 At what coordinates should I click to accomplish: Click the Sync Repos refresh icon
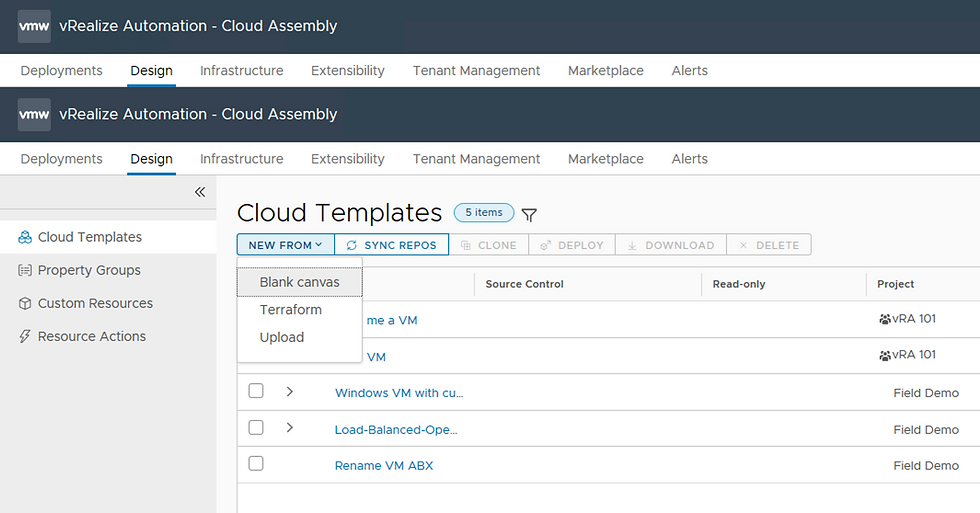(352, 246)
